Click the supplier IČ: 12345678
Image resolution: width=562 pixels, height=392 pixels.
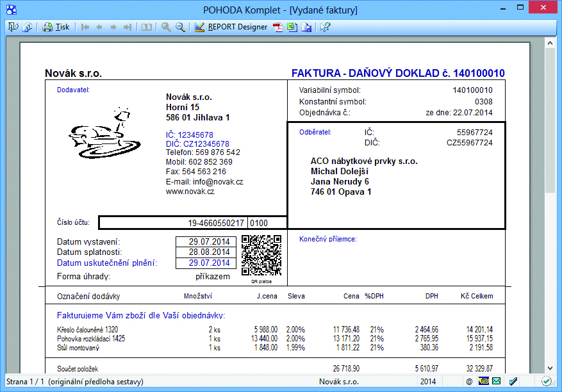(189, 135)
